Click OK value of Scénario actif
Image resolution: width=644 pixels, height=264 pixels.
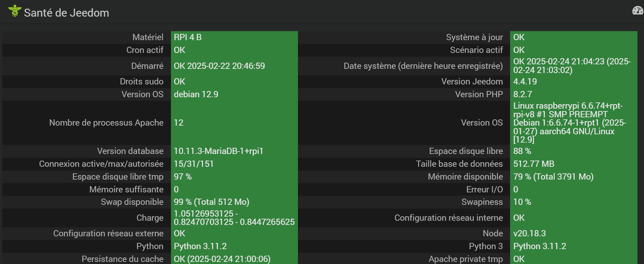tap(519, 50)
